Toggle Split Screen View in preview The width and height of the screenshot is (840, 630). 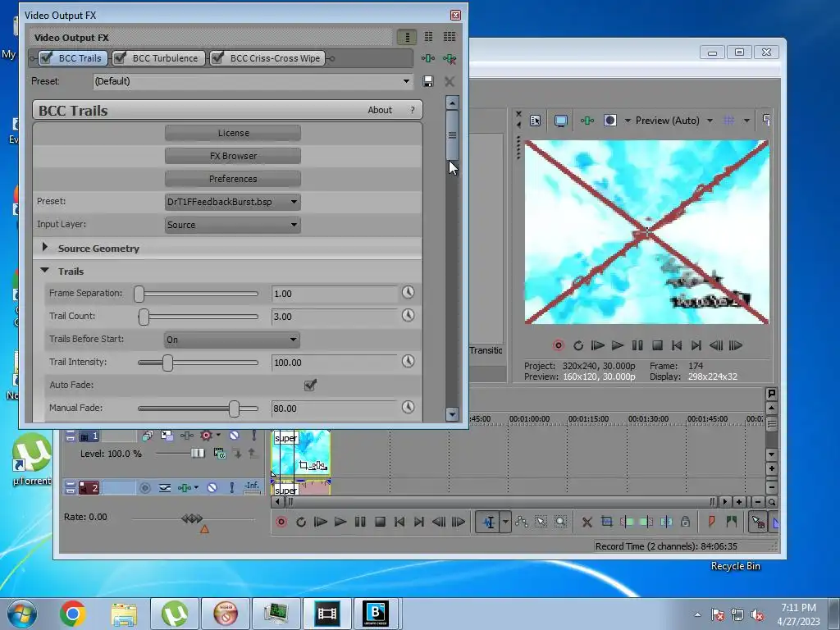[x=610, y=121]
